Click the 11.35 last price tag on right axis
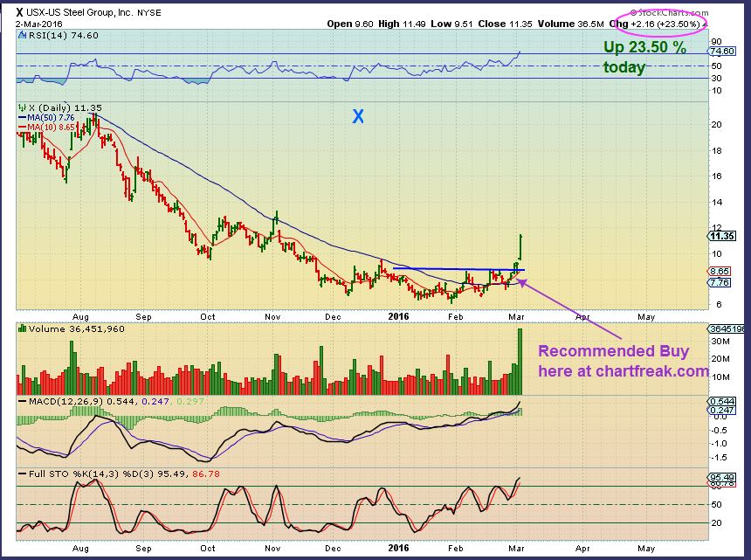Image resolution: width=751 pixels, height=560 pixels. click(722, 236)
